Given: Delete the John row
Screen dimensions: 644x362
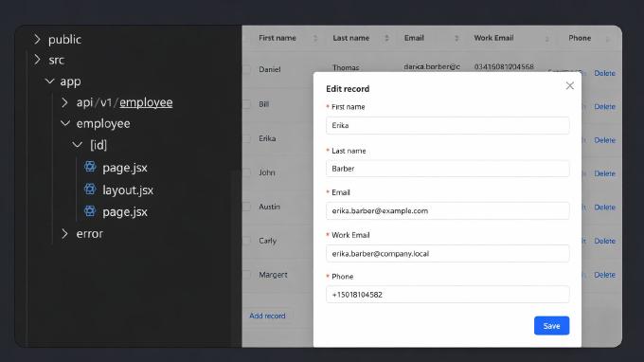Looking at the screenshot, I should [604, 173].
